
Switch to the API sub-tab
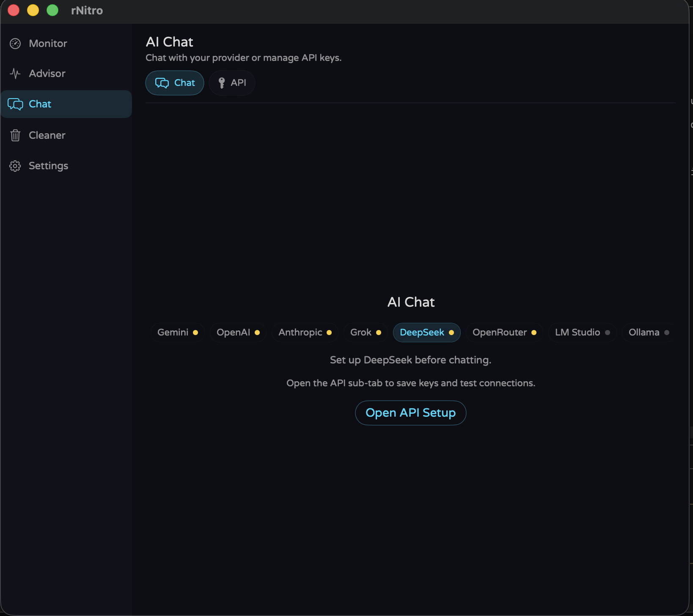[x=232, y=83]
